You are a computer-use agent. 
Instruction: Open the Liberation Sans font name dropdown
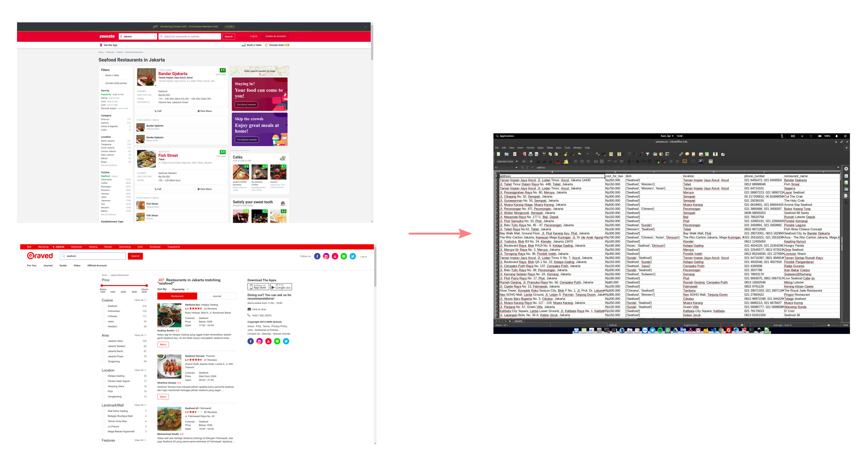[x=517, y=162]
